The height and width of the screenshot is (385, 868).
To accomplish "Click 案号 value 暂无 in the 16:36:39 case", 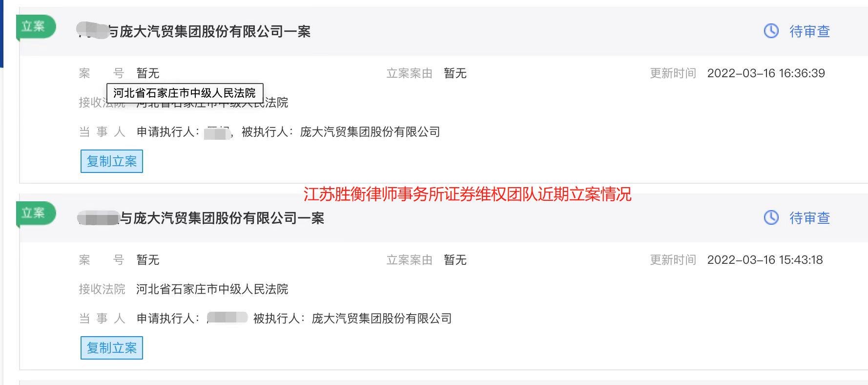I will pos(148,73).
